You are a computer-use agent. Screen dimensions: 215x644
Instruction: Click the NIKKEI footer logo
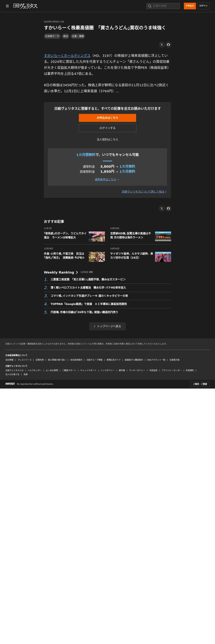[10, 384]
